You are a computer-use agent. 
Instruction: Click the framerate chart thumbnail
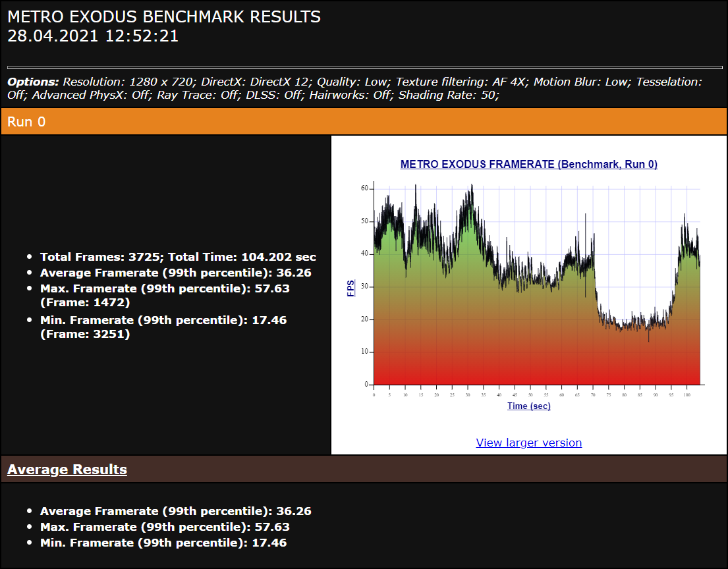click(529, 285)
